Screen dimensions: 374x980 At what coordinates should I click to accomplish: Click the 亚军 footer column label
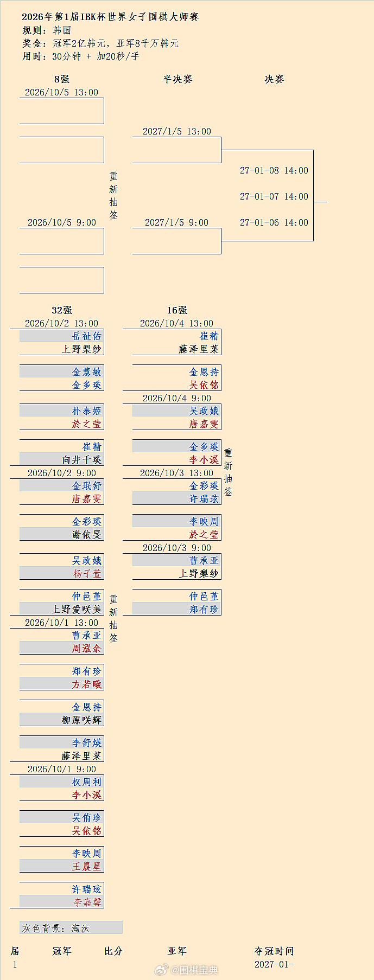pos(177,951)
